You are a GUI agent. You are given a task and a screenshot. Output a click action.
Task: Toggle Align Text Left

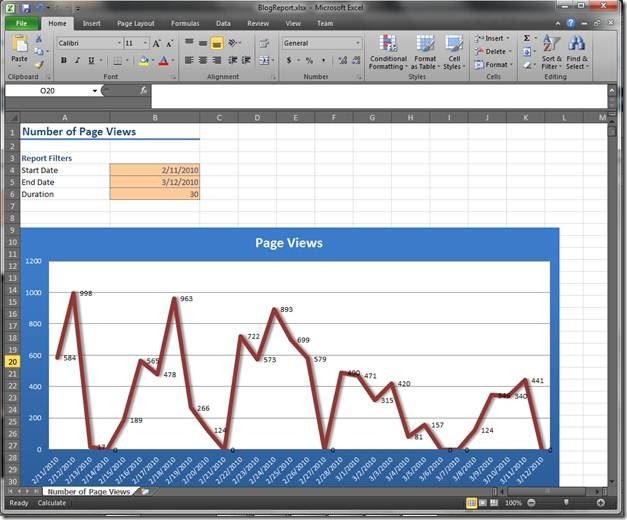(x=190, y=60)
